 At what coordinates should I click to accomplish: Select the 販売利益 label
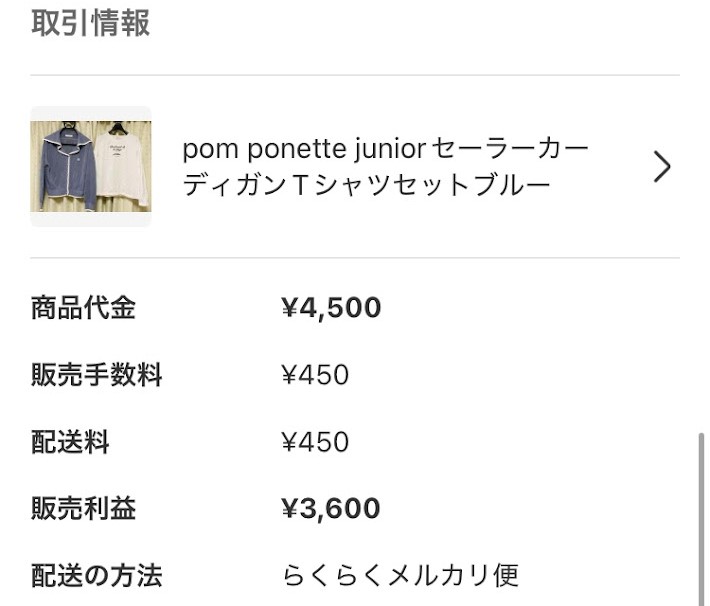(x=83, y=508)
